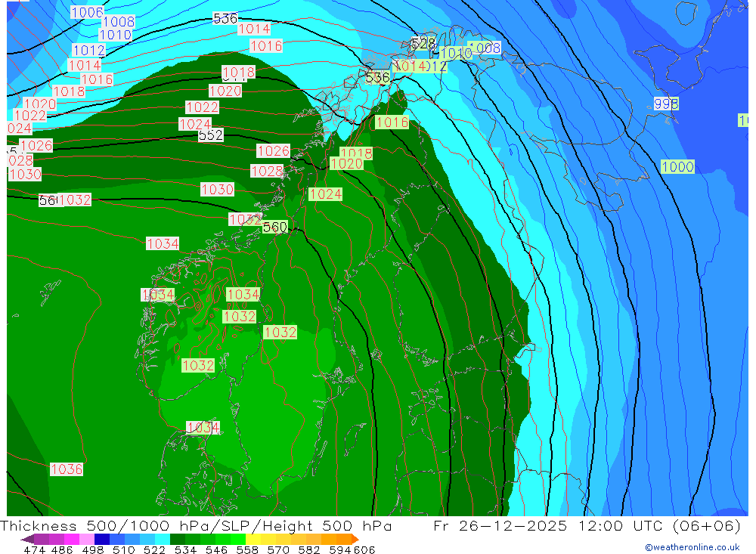The width and height of the screenshot is (756, 554).
Task: Click the legend value 510
Action: click(x=123, y=549)
